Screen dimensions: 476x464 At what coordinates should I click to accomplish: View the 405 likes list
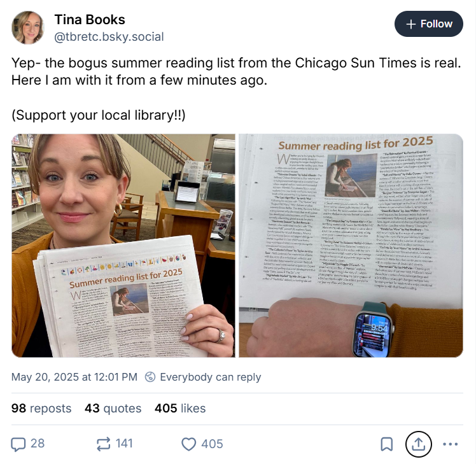click(180, 409)
